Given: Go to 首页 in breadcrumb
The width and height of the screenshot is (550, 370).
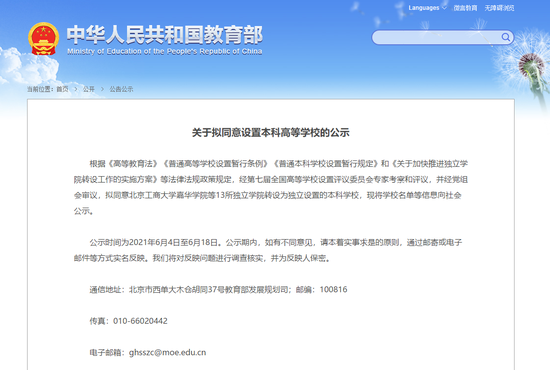Looking at the screenshot, I should tap(62, 89).
